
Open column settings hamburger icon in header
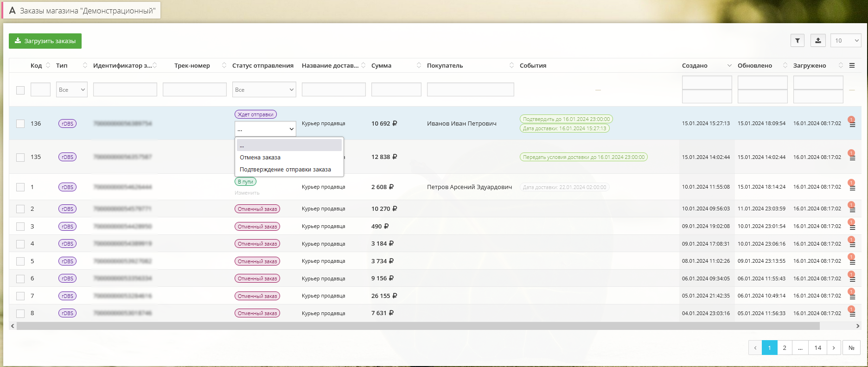point(852,65)
